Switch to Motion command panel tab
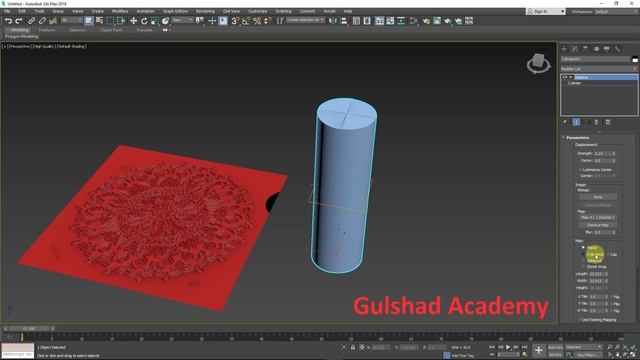The height and width of the screenshot is (360, 640). (596, 49)
